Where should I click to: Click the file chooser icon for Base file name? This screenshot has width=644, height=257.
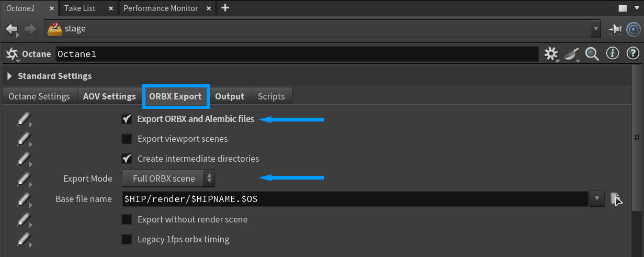[x=617, y=199]
